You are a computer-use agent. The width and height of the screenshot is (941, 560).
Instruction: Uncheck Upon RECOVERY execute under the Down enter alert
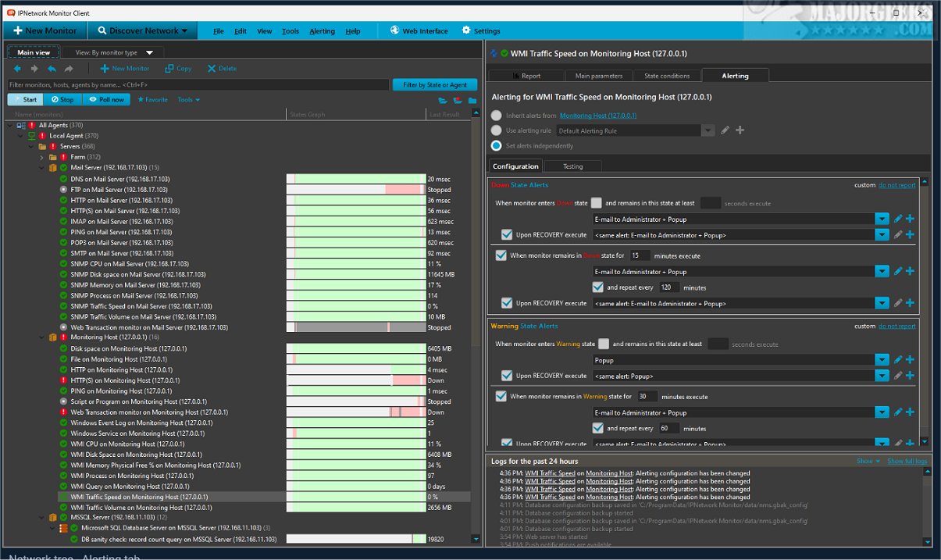pos(507,234)
